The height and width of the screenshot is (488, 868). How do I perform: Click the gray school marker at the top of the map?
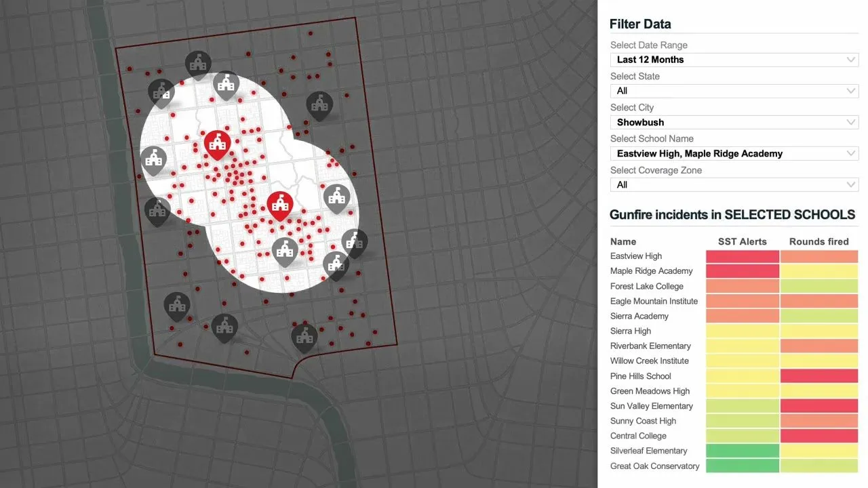point(198,62)
